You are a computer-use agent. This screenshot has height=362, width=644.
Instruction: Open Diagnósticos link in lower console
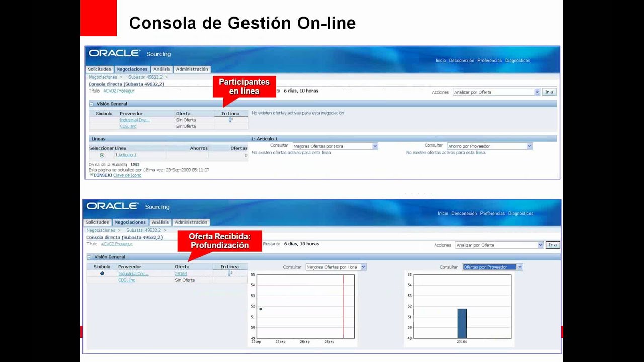click(521, 214)
